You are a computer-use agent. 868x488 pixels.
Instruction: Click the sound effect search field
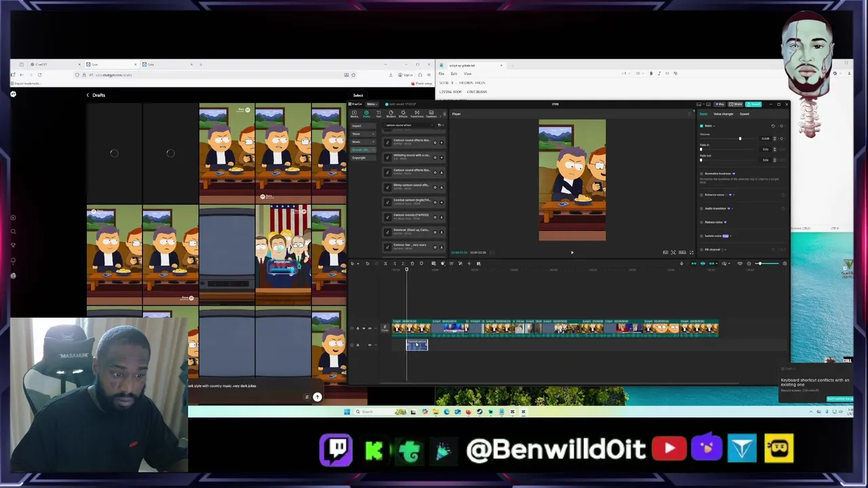(x=409, y=125)
